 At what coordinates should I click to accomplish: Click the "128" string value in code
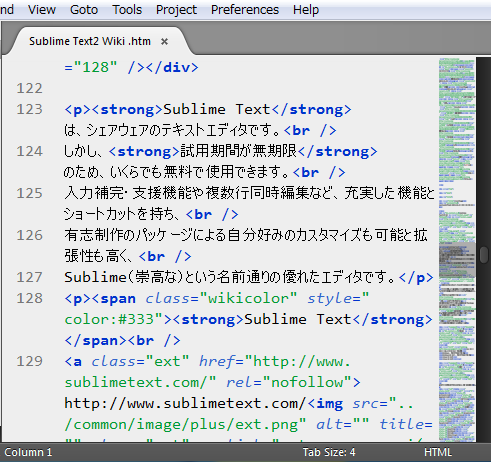pyautogui.click(x=95, y=67)
